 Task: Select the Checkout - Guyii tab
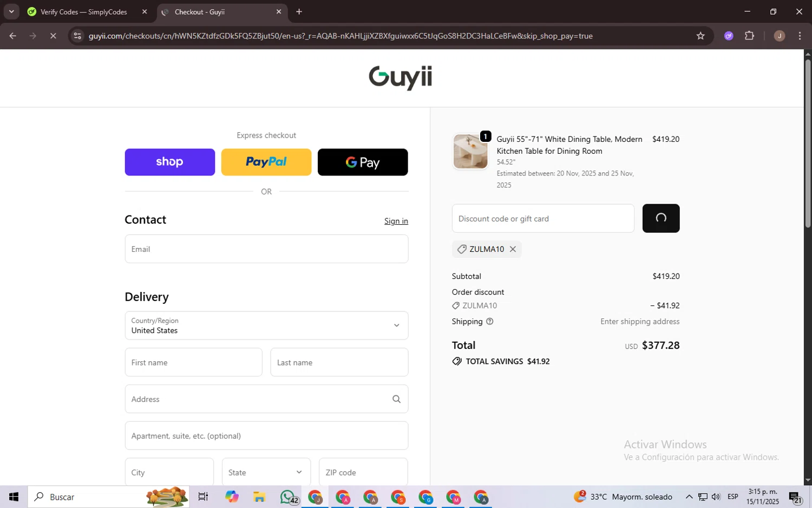pyautogui.click(x=199, y=11)
